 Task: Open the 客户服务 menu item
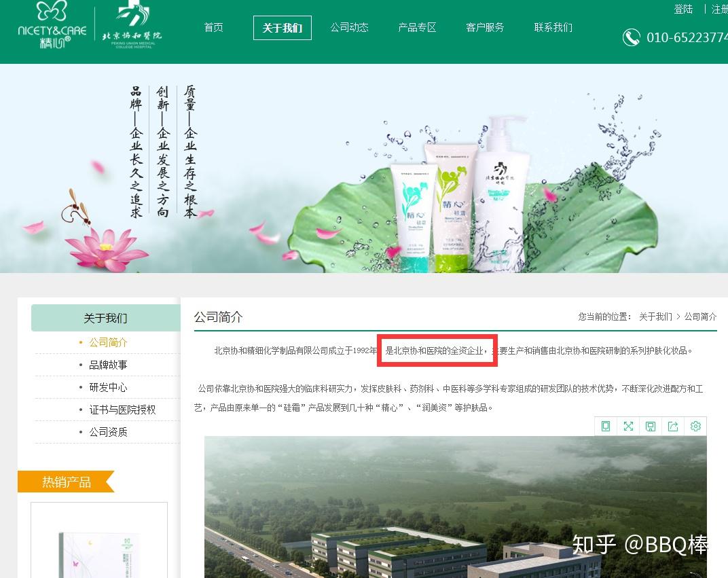[x=485, y=27]
